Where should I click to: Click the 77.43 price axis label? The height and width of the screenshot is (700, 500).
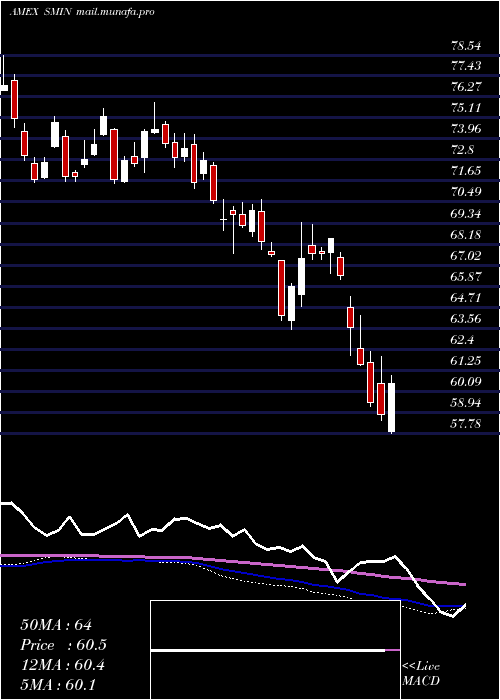tap(466, 66)
